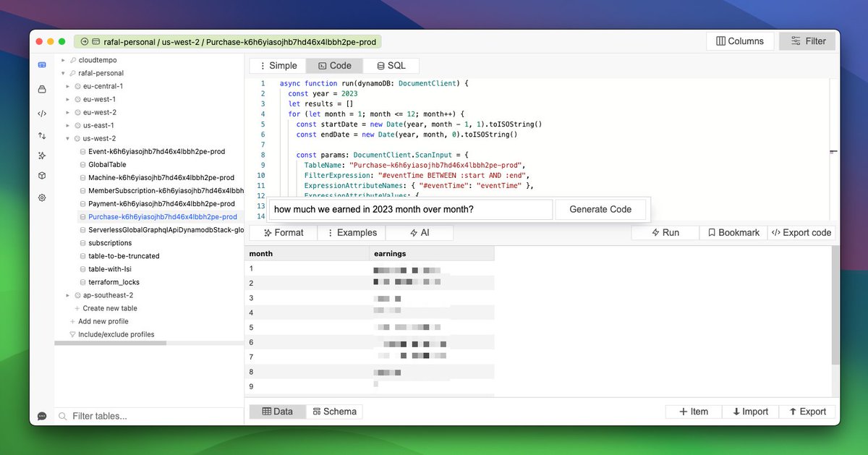
Task: Open settings gear icon in sidebar
Action: (42, 197)
